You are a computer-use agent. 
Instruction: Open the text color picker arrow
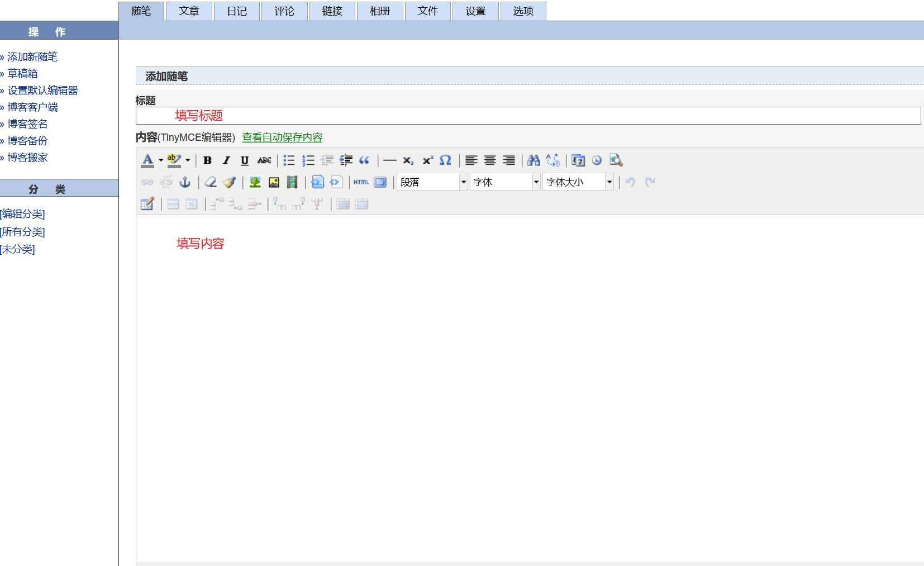click(161, 160)
